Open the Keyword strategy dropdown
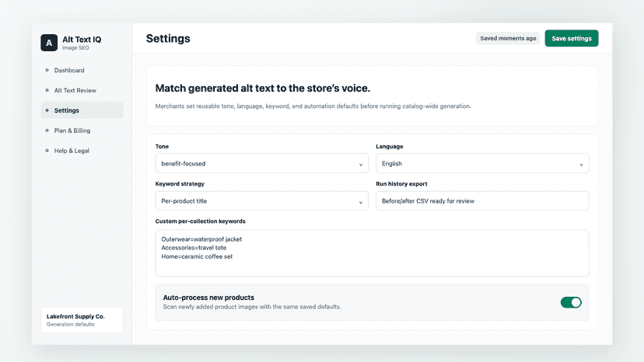 (x=261, y=200)
